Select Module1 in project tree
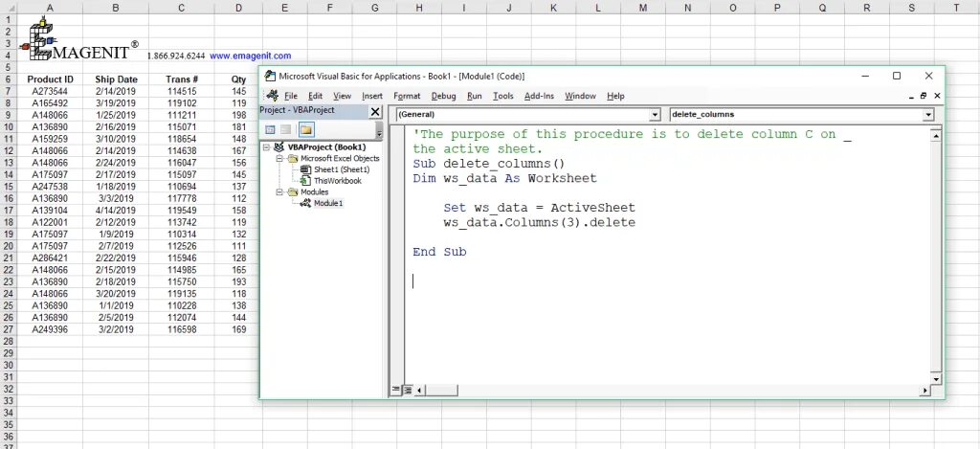The image size is (980, 449). 328,203
